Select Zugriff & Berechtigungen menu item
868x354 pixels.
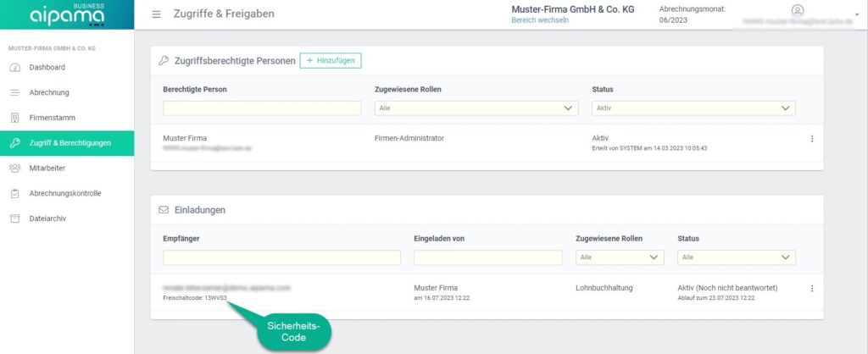(70, 143)
